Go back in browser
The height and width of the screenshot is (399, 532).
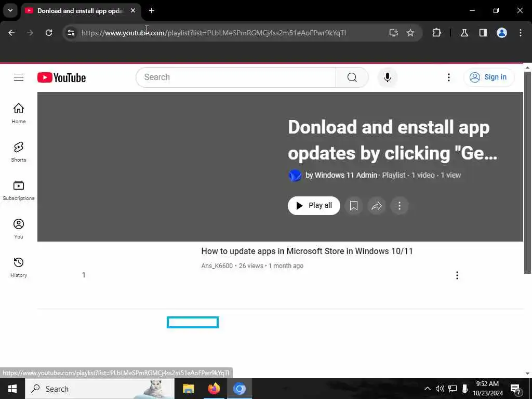(11, 33)
